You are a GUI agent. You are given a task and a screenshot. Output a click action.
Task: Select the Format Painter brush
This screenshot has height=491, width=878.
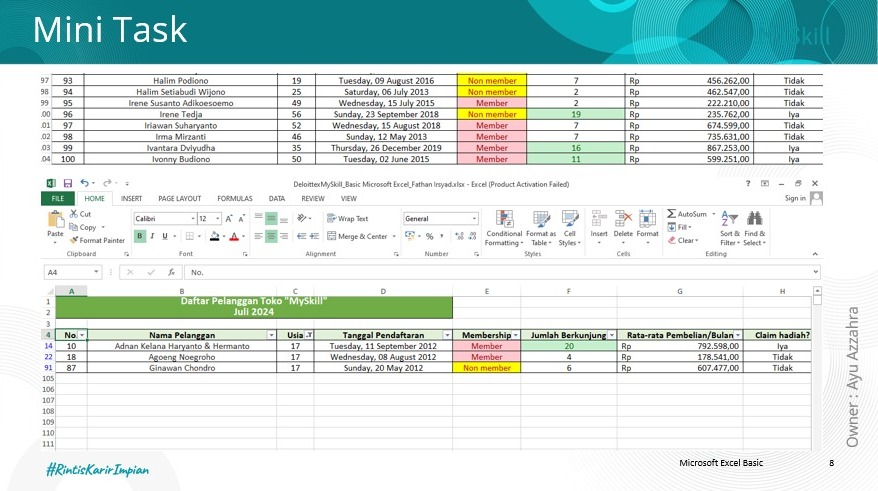click(73, 240)
